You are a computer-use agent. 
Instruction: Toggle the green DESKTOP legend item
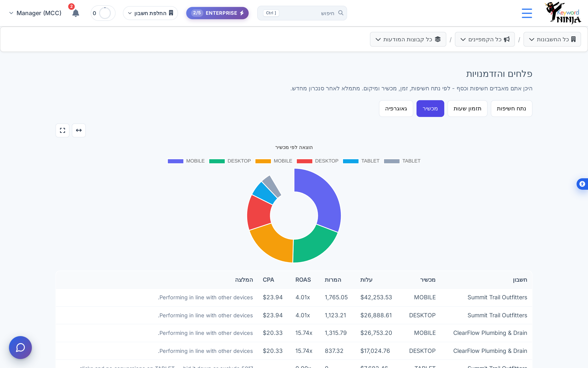point(230,161)
